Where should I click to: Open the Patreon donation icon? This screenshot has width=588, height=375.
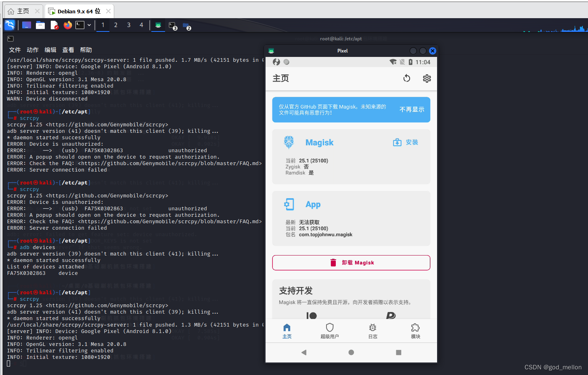coord(312,315)
